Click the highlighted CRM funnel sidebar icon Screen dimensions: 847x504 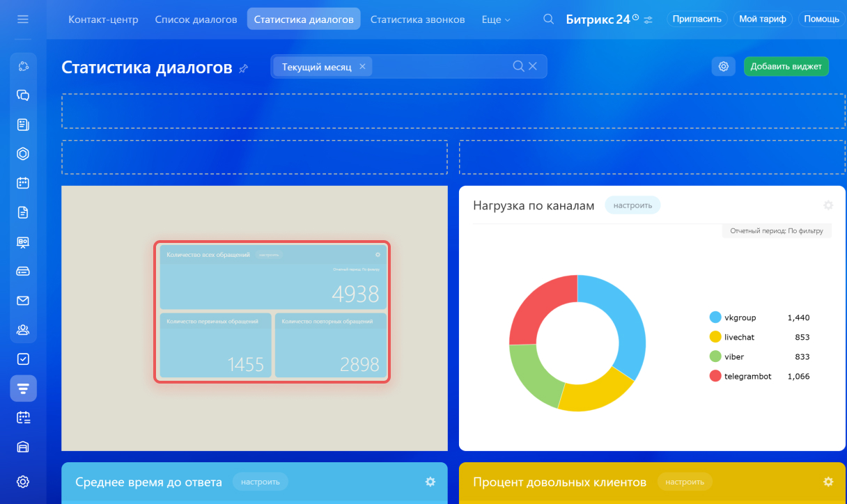(23, 388)
